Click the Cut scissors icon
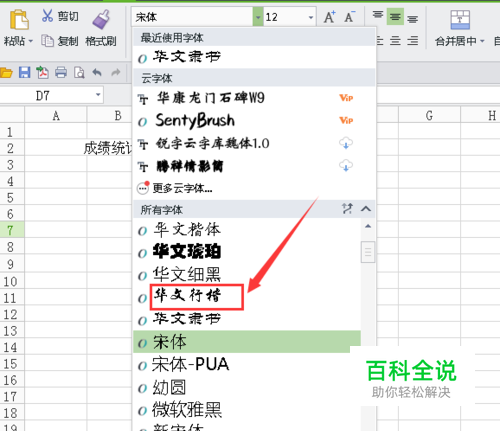500x431 pixels. coord(47,15)
